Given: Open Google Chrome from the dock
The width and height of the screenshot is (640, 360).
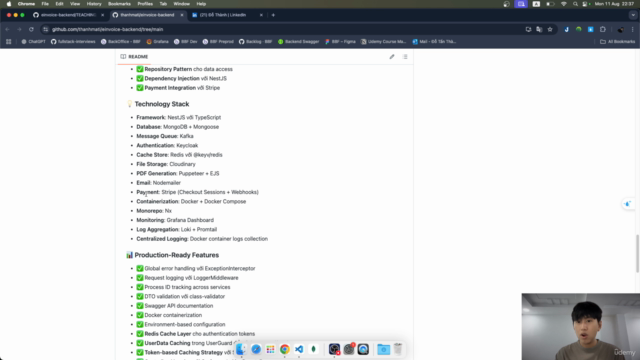Looking at the screenshot, I should (x=284, y=349).
